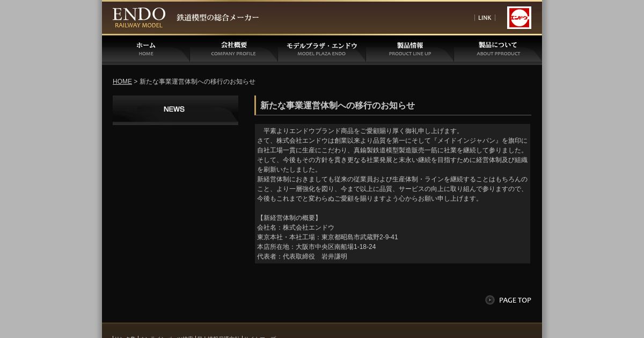Go to ホーム HOME menu item
This screenshot has height=338, width=644.
pyautogui.click(x=146, y=49)
